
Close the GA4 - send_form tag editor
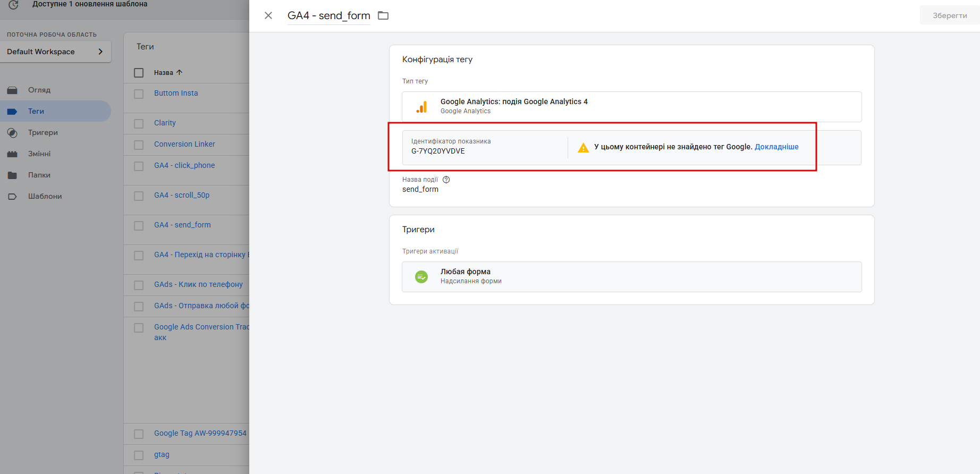268,15
